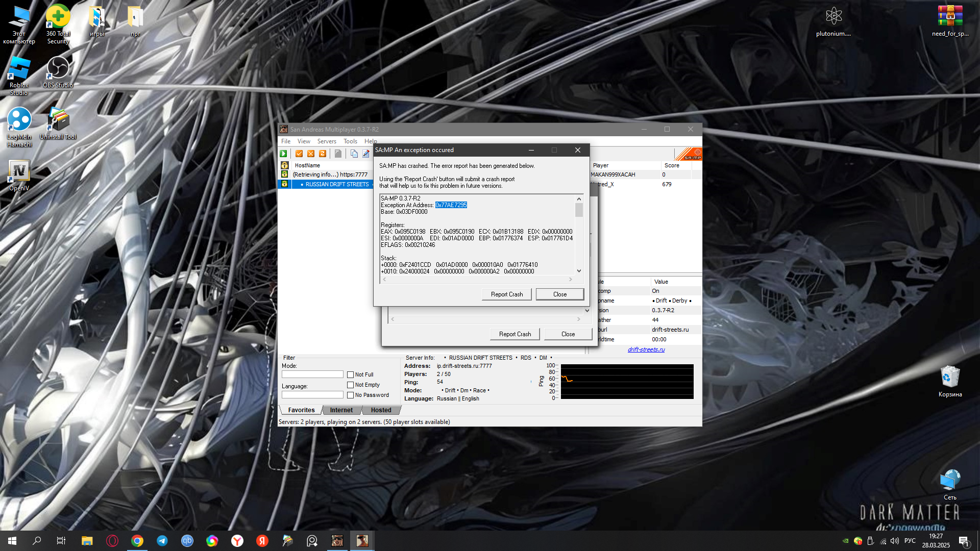Open the Tools menu
This screenshot has width=980, height=551.
pyautogui.click(x=350, y=141)
